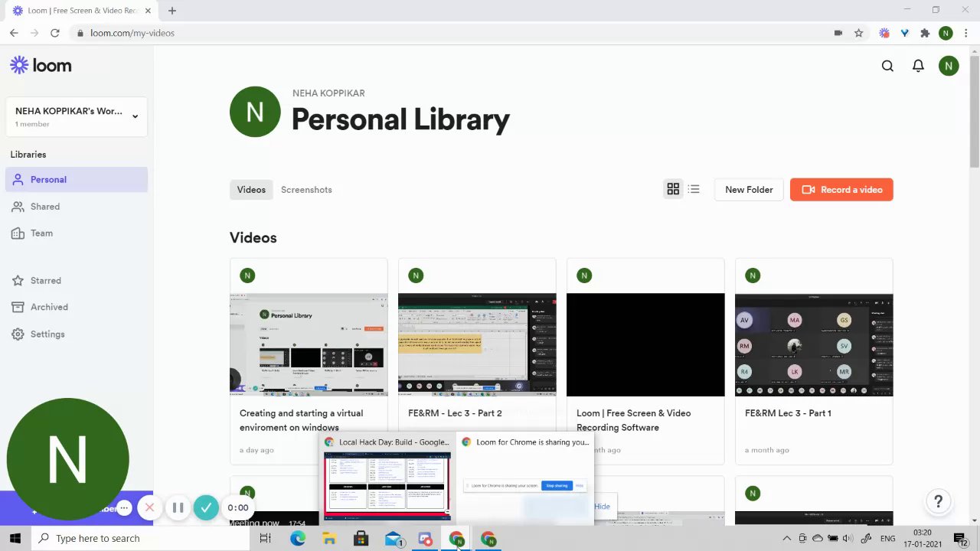The width and height of the screenshot is (980, 551).
Task: Open the Windows Start menu
Action: [x=15, y=538]
